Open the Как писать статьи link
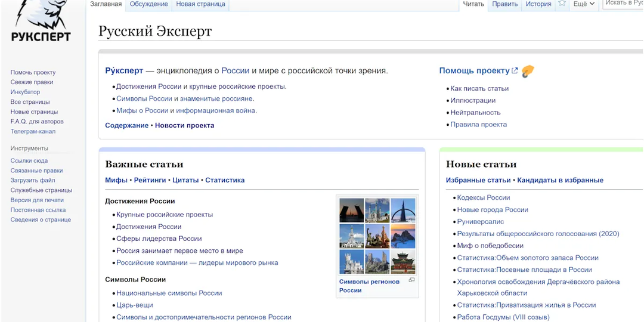This screenshot has height=322, width=644. [x=479, y=88]
